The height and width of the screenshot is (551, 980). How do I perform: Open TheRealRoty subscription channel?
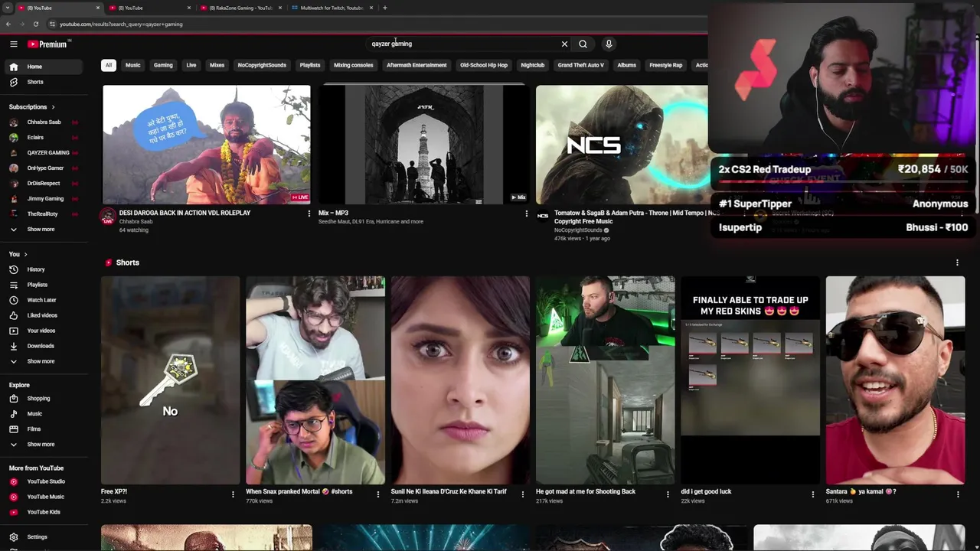44,214
